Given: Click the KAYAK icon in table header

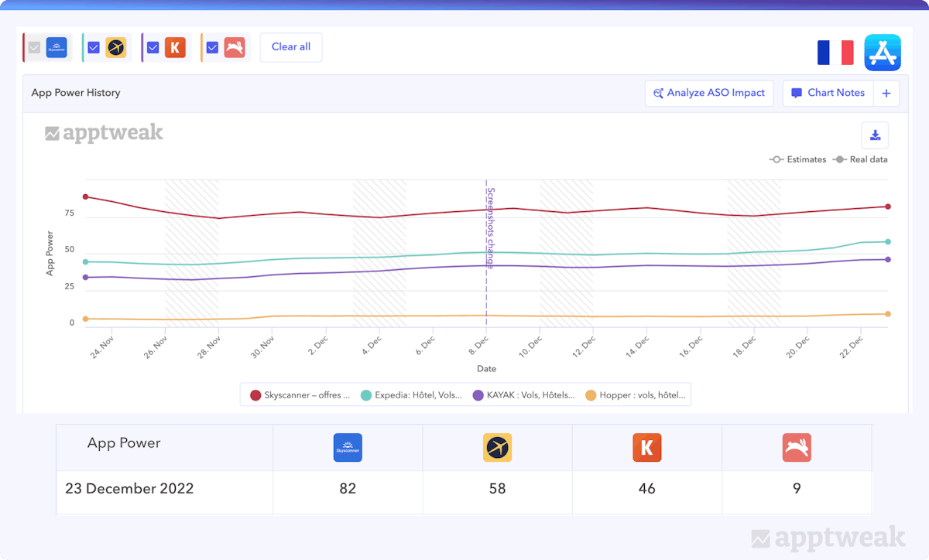Looking at the screenshot, I should [x=647, y=448].
